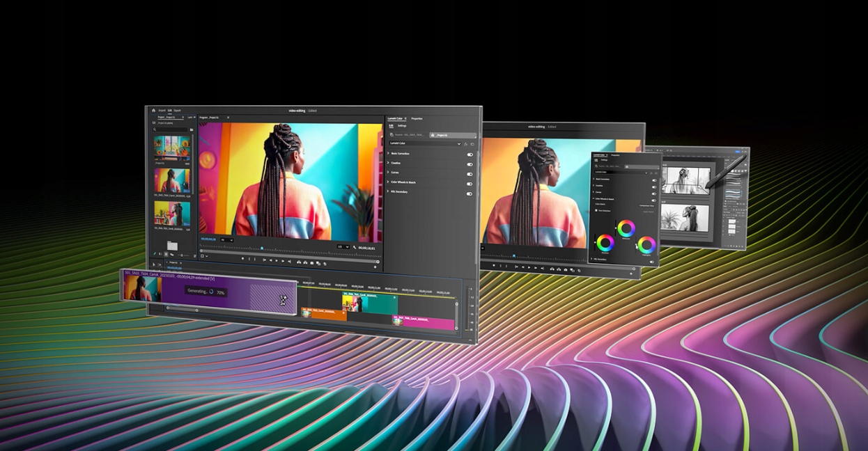868x451 pixels.
Task: Click the wrench settings icon in program monitor
Action: [355, 247]
